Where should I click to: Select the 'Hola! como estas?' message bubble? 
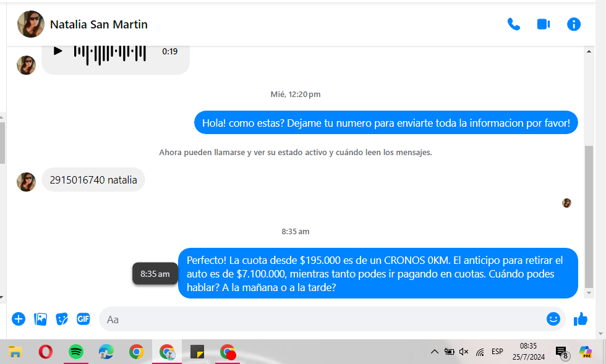click(x=386, y=122)
